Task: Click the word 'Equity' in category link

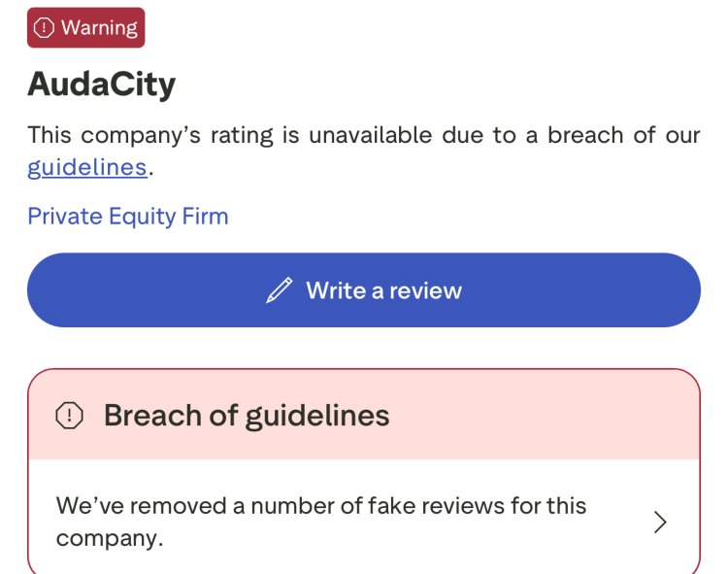Action: [143, 217]
